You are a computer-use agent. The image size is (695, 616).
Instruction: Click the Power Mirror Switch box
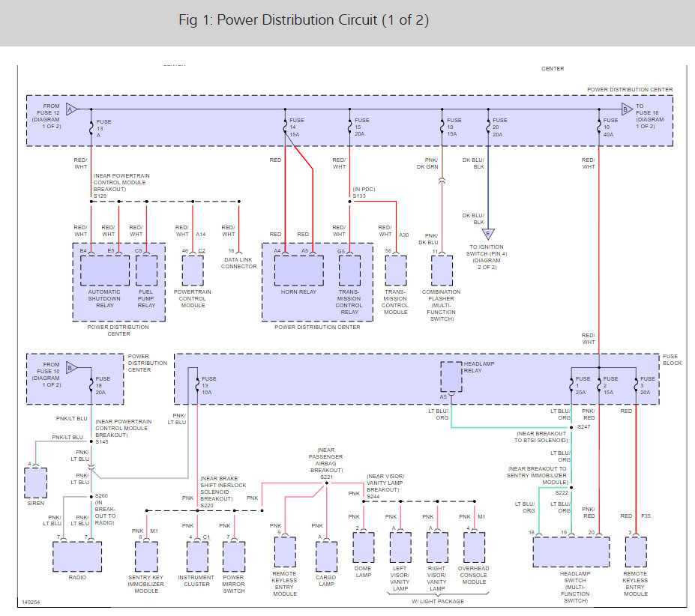[234, 556]
